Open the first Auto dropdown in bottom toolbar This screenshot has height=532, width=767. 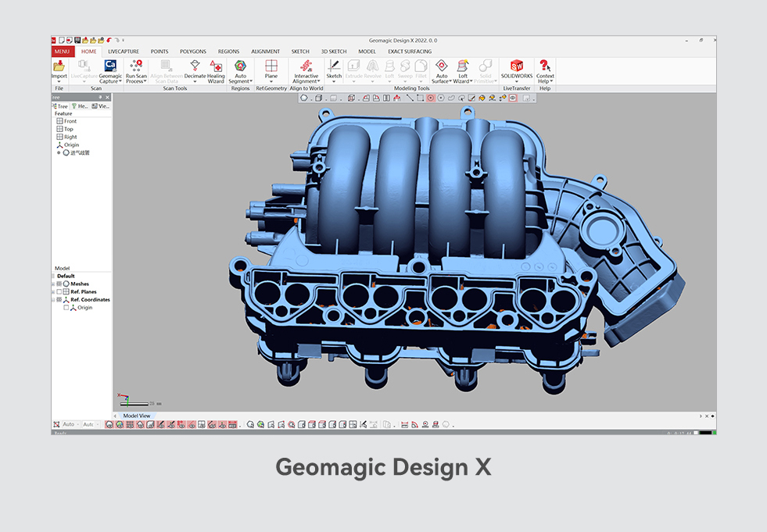70,424
